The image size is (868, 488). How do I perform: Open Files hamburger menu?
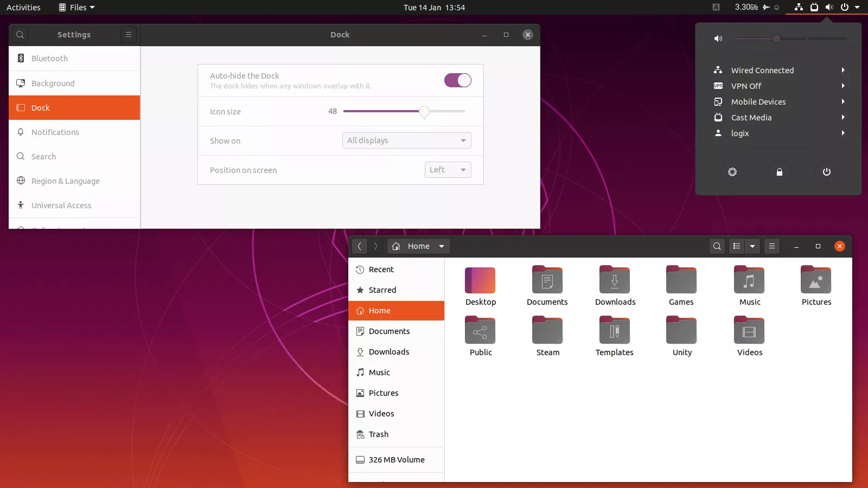(772, 246)
